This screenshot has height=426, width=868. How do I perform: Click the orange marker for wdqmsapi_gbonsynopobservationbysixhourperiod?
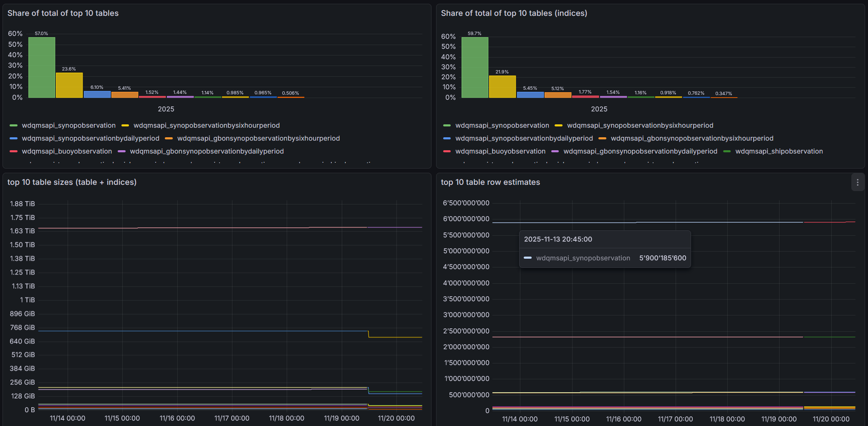[169, 138]
